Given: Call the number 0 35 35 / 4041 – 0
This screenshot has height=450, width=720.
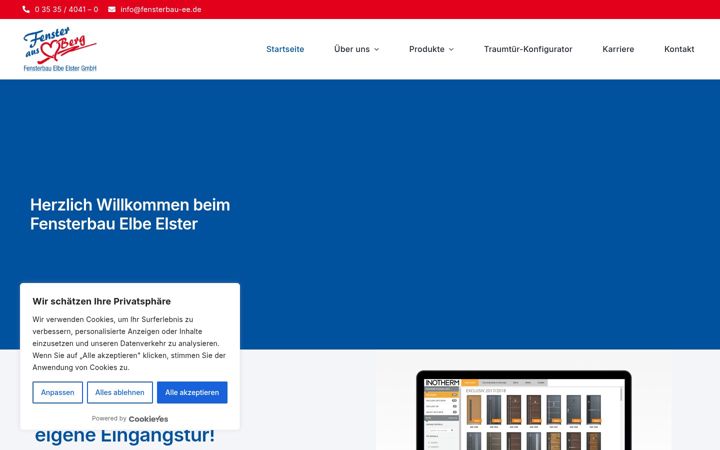Looking at the screenshot, I should [x=66, y=9].
